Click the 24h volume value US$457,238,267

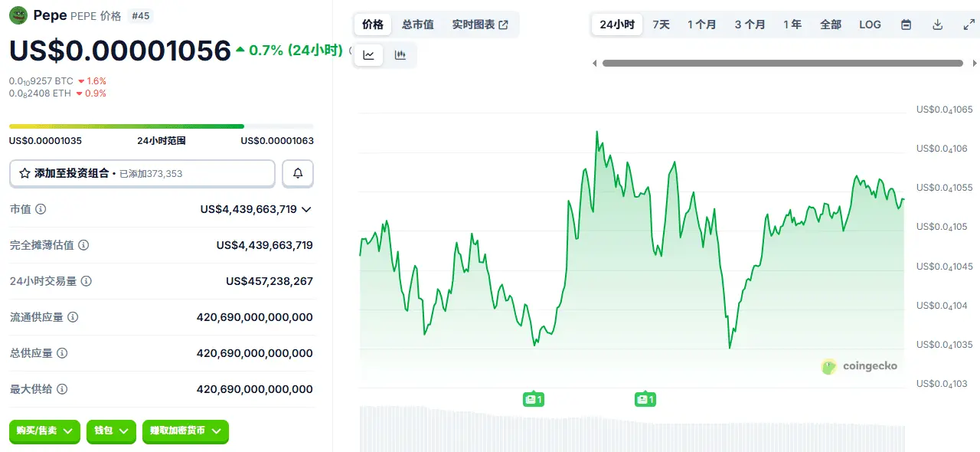[x=269, y=281]
